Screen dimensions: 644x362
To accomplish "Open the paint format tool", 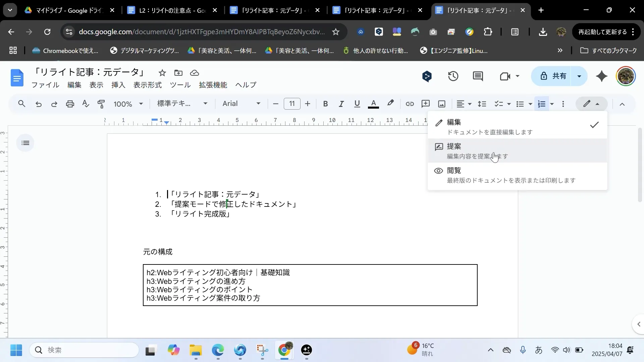I will [101, 104].
